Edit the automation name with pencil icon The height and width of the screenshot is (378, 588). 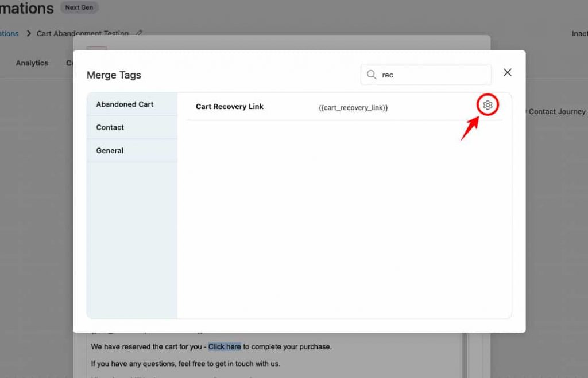coord(139,33)
